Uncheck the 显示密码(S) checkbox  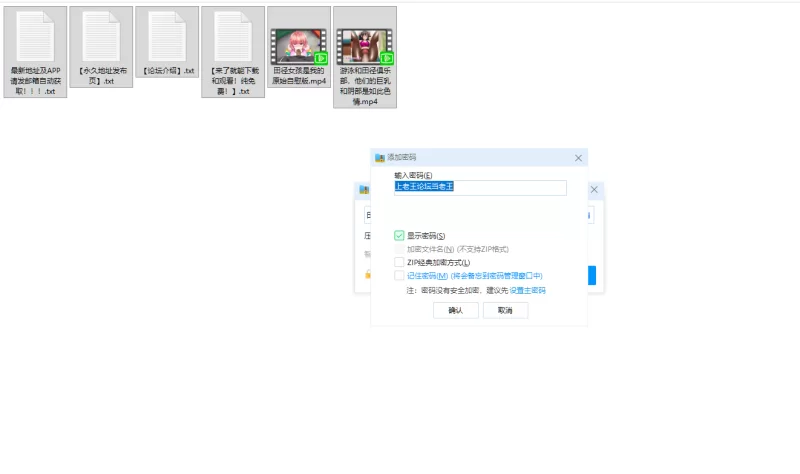(x=399, y=235)
